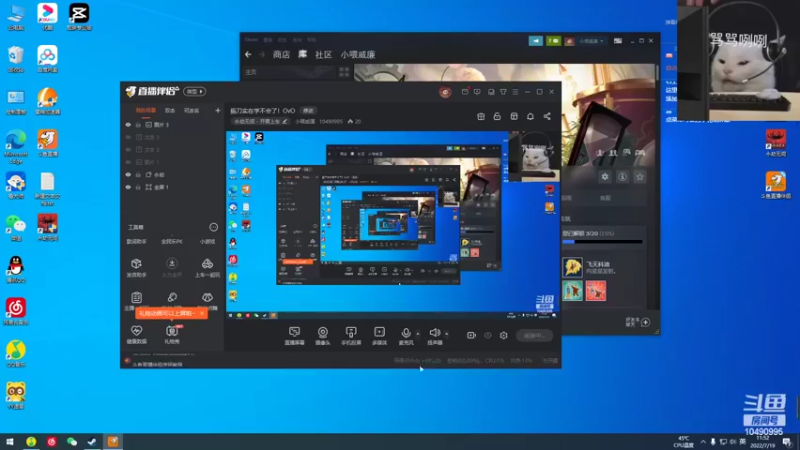800x450 pixels.
Task: Open settings gear in live companion toolbar
Action: [504, 335]
